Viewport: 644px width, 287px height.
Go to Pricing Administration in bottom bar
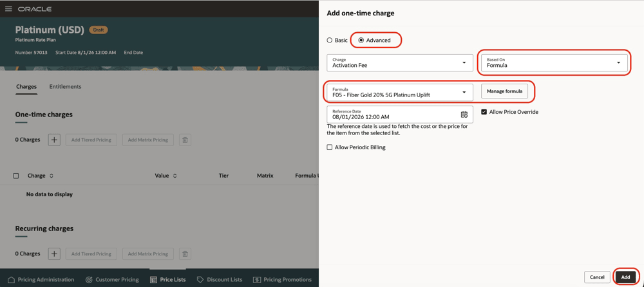pyautogui.click(x=41, y=280)
